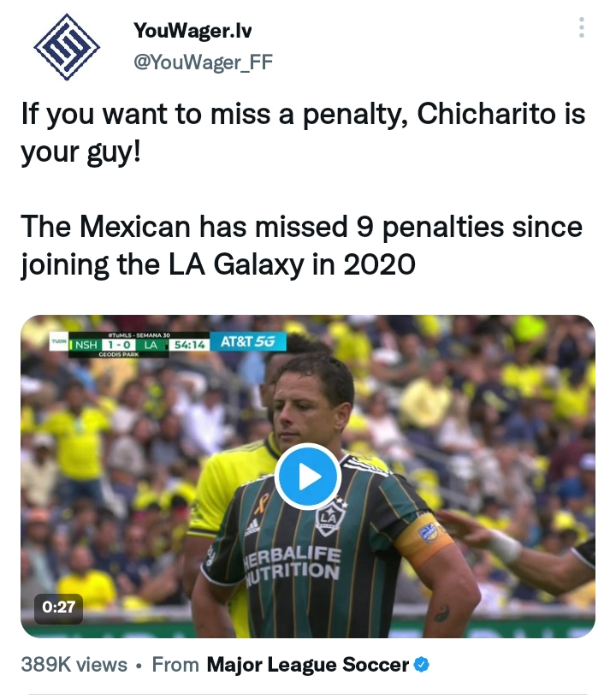The height and width of the screenshot is (699, 616).
Task: Select the NSH team abbreviation in the scoreboard
Action: coord(86,344)
